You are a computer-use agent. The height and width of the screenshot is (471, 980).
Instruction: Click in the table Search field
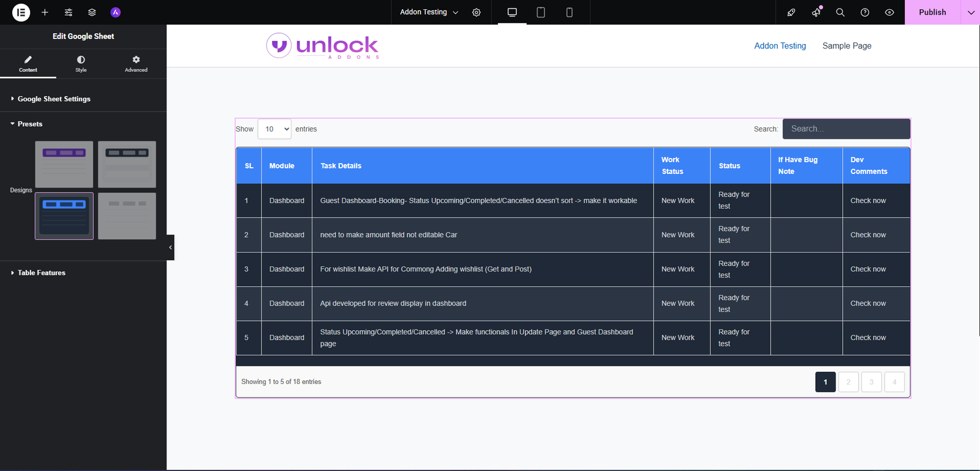pyautogui.click(x=846, y=129)
